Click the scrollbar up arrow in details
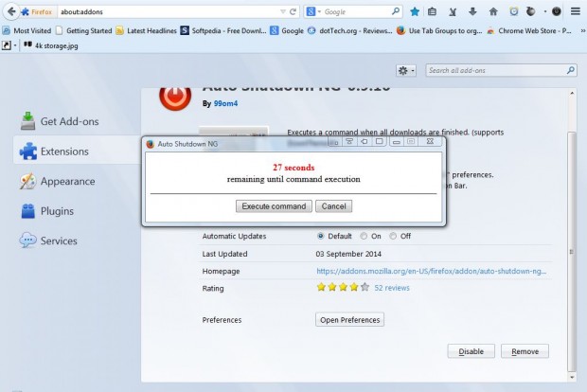 pyautogui.click(x=572, y=93)
